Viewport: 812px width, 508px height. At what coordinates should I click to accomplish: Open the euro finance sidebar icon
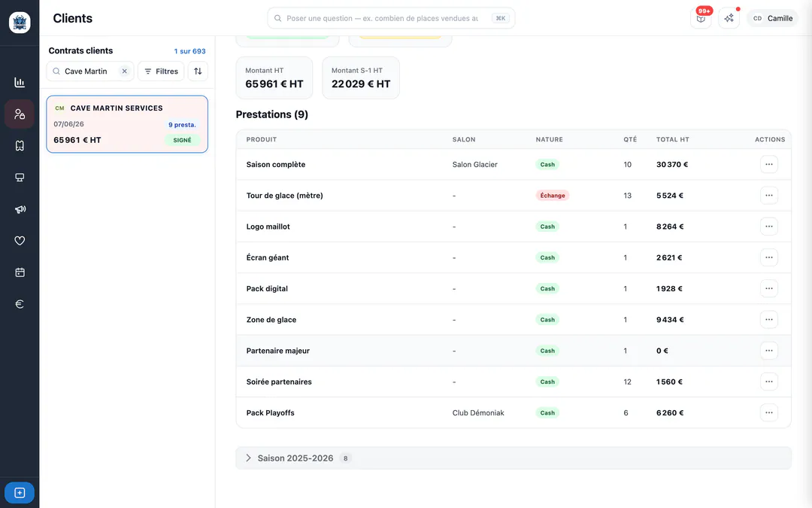(20, 304)
